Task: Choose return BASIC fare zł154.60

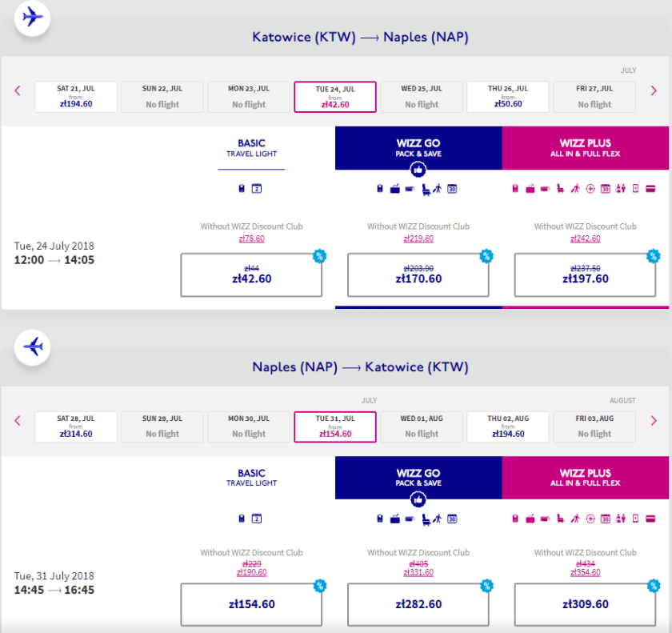Action: click(x=251, y=604)
